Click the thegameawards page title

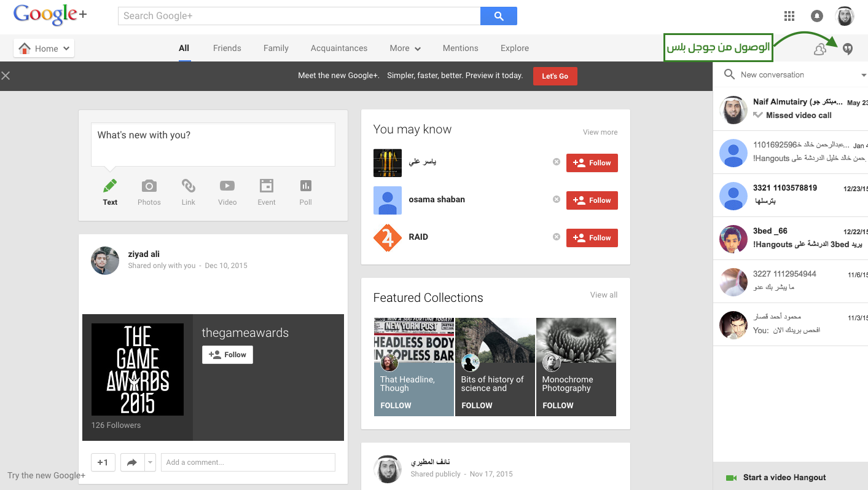click(245, 333)
